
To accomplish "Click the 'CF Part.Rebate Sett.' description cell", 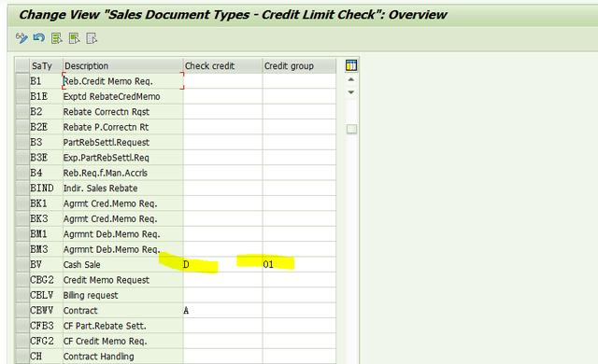I will tap(122, 326).
